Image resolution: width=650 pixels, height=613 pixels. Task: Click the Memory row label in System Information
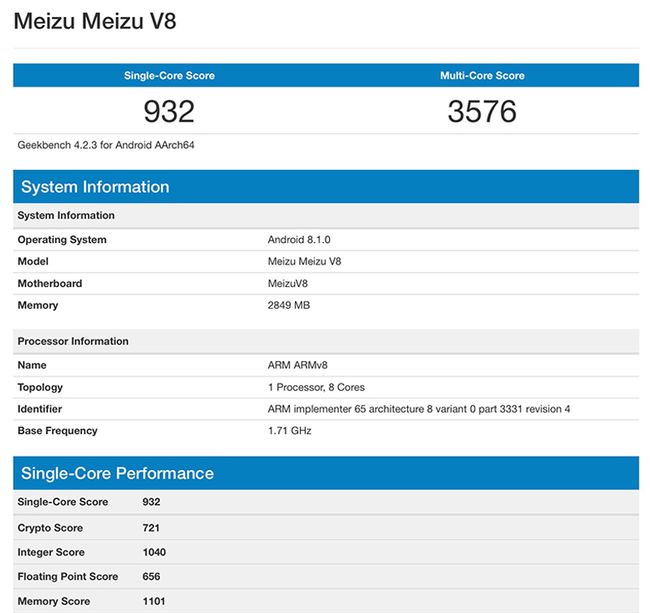pos(38,305)
